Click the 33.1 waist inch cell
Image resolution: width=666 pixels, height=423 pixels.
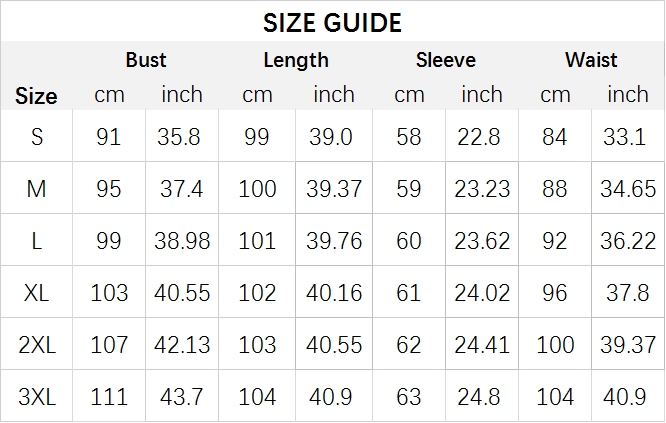[x=624, y=137]
